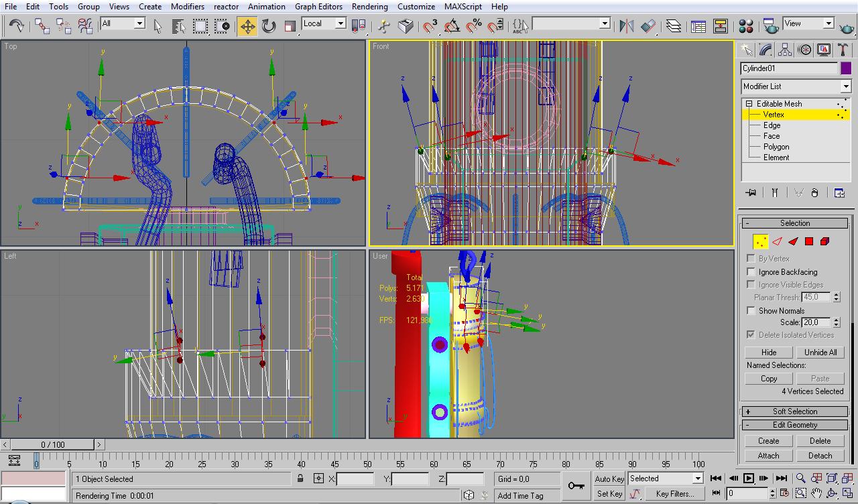
Task: Open the reactor menu
Action: (226, 7)
